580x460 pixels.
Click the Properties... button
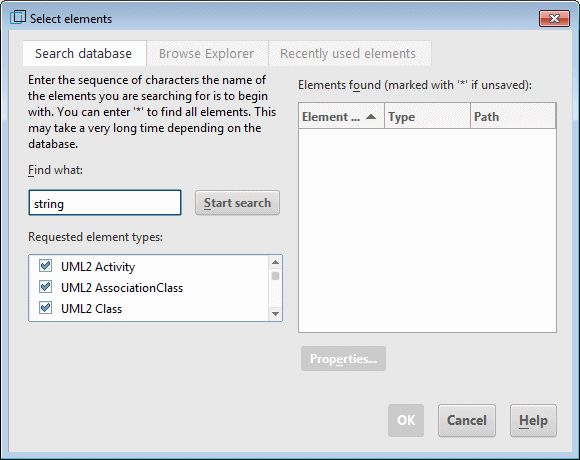click(343, 358)
